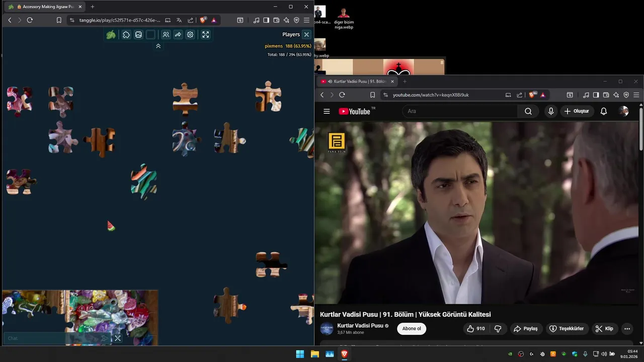644x362 pixels.
Task: Click the puzzle piece toolbar icon
Action: (126, 35)
